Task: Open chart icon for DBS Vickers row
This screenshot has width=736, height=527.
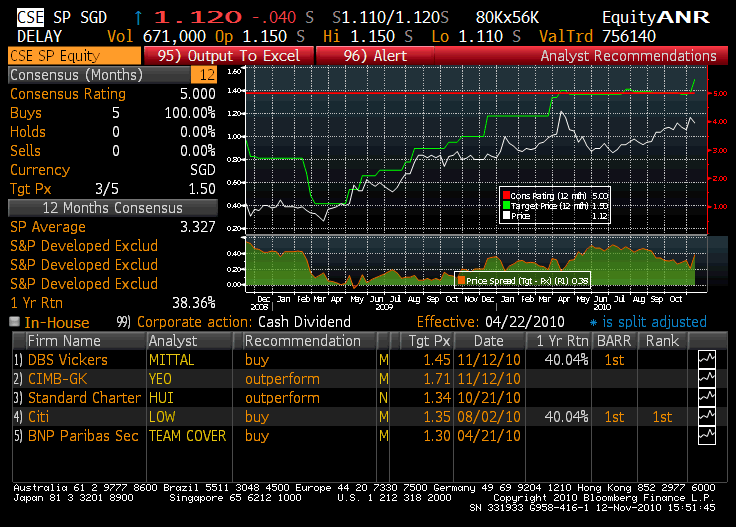Action: [x=706, y=359]
